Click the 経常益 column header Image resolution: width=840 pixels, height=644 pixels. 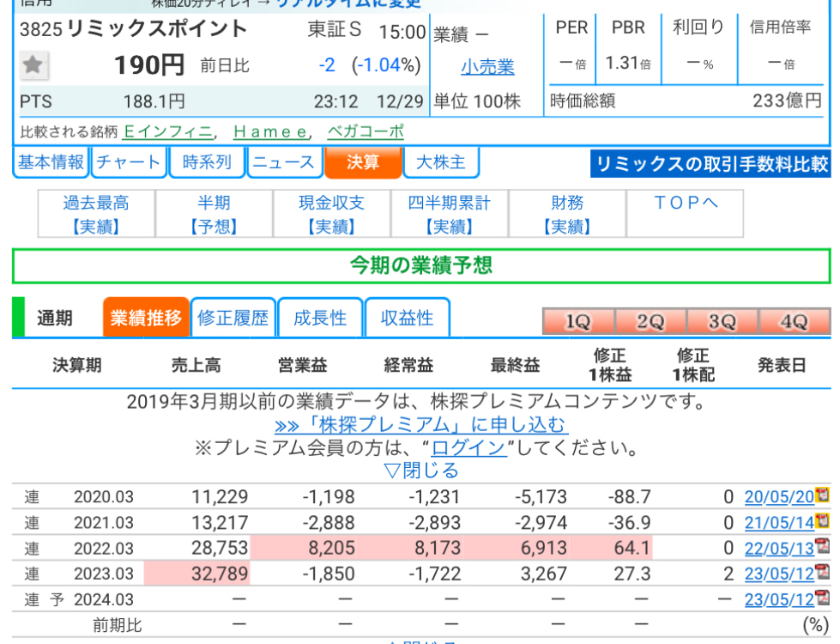tap(408, 365)
